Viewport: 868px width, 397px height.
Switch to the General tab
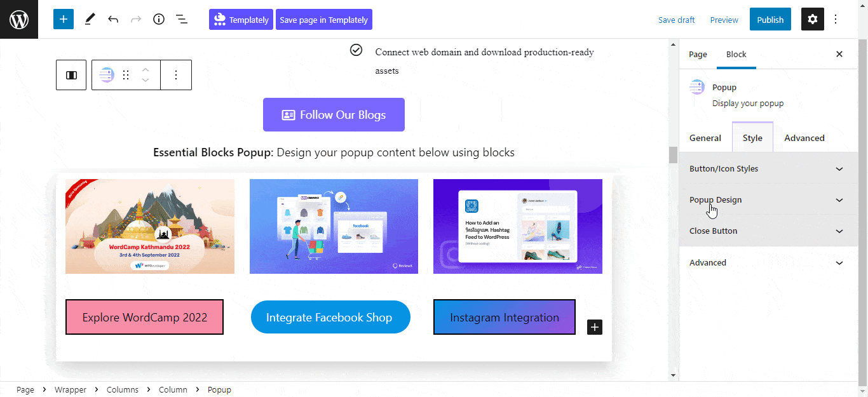[x=705, y=138]
